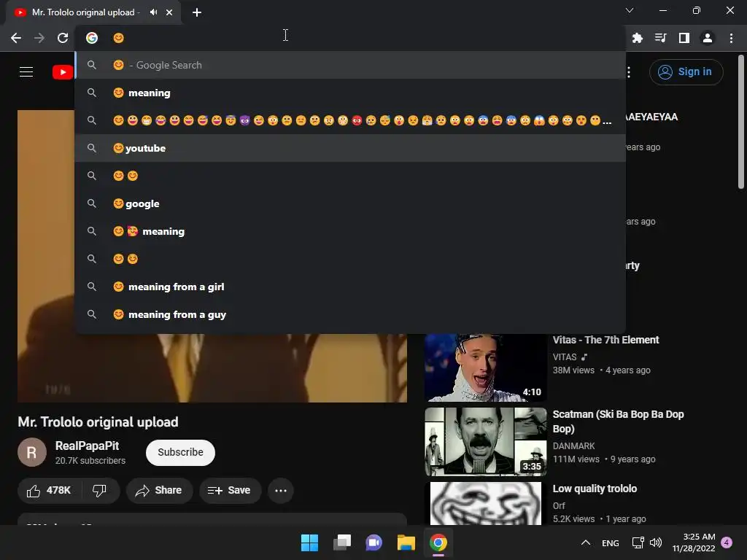747x560 pixels.
Task: Open File Explorer from taskbar
Action: [x=406, y=542]
